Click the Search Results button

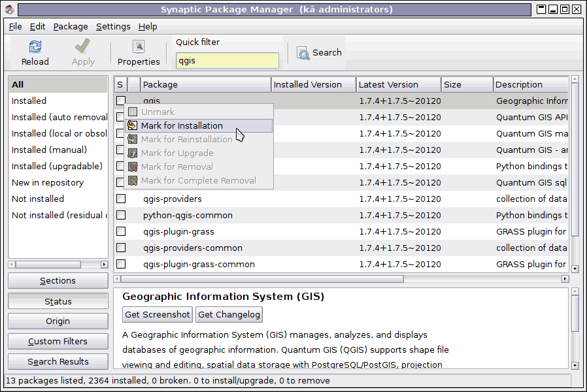pos(58,361)
